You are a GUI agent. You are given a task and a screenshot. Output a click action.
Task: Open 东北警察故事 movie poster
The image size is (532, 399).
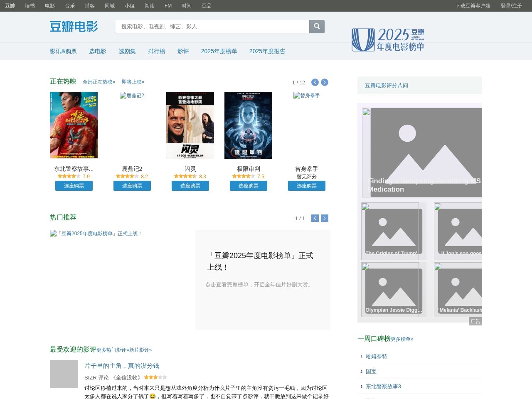point(74,125)
